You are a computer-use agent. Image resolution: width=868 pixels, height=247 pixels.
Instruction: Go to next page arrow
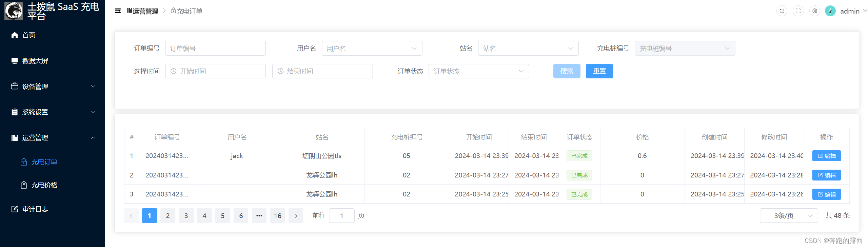(296, 216)
